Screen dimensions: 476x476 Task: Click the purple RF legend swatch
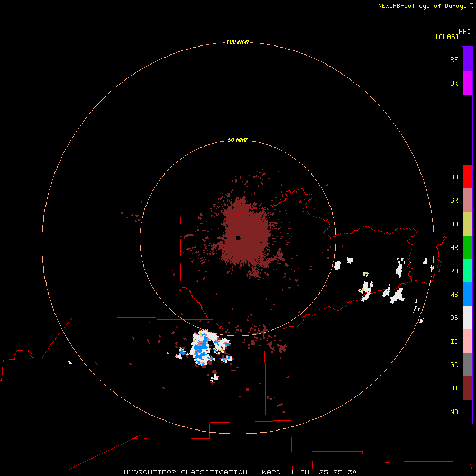pyautogui.click(x=467, y=59)
